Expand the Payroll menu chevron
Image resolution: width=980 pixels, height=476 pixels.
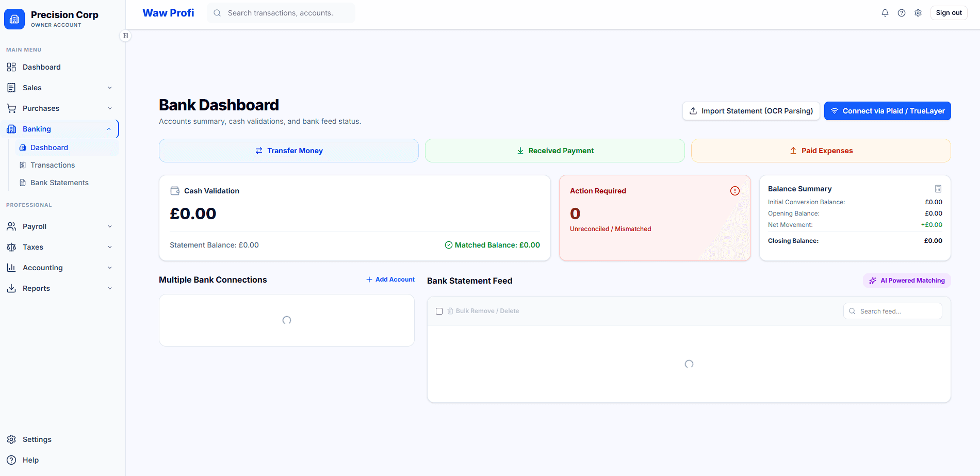coord(110,226)
